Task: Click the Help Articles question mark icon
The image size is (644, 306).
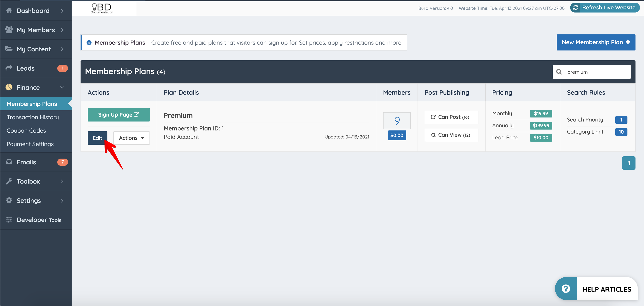Action: pos(566,289)
